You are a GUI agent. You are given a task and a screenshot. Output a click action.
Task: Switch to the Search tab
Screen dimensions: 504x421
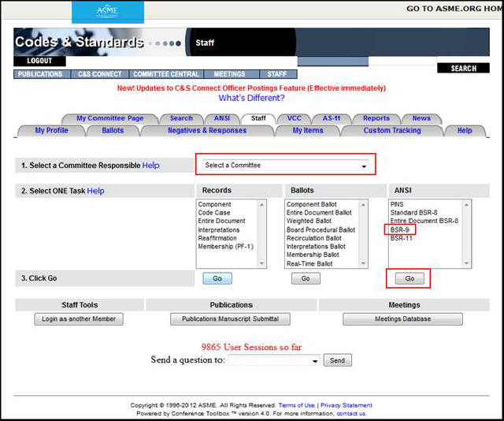point(181,118)
